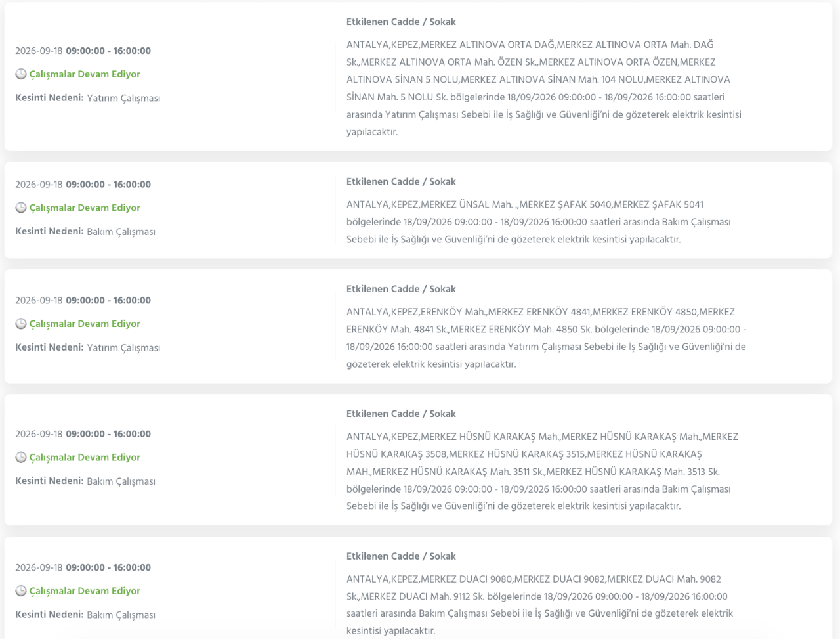Click the clock icon in the ERENKÖY outage card
The width and height of the screenshot is (840, 639).
[21, 324]
